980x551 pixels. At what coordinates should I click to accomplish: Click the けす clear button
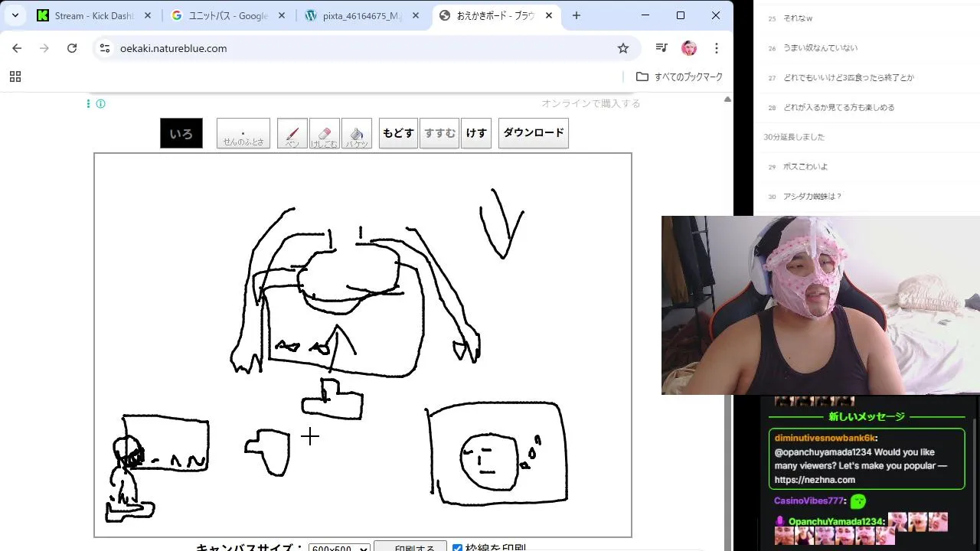[476, 133]
